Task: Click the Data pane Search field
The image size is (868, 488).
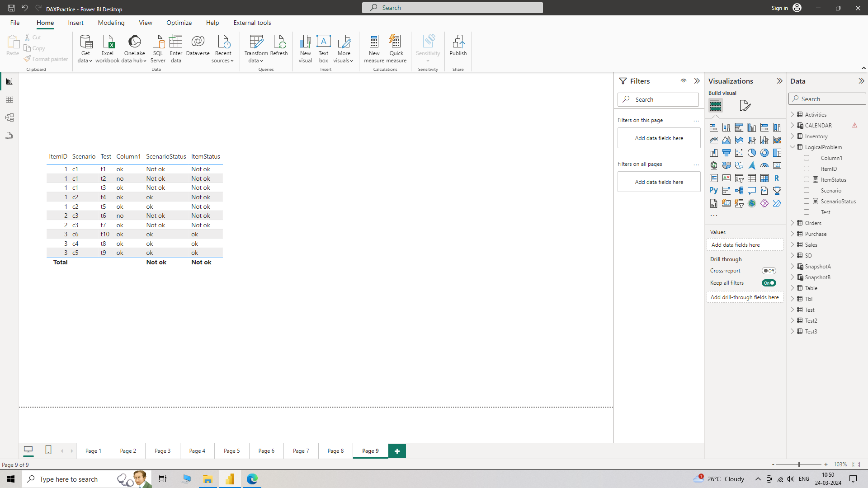Action: (827, 99)
